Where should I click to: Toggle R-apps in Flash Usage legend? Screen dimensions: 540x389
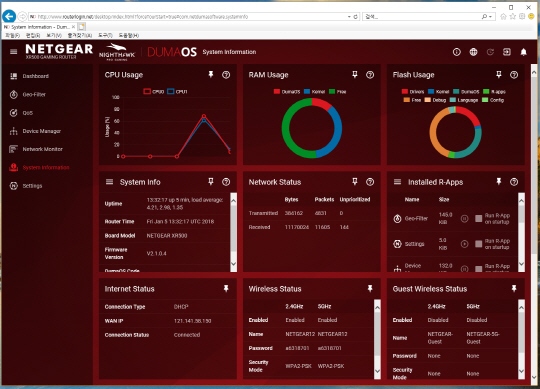coord(494,92)
